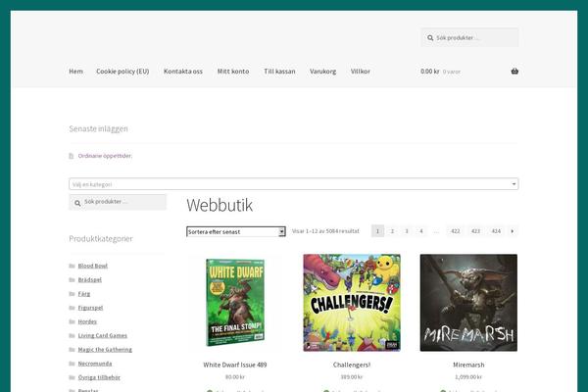The height and width of the screenshot is (392, 588).
Task: Open the Miremarsh product image
Action: (468, 303)
